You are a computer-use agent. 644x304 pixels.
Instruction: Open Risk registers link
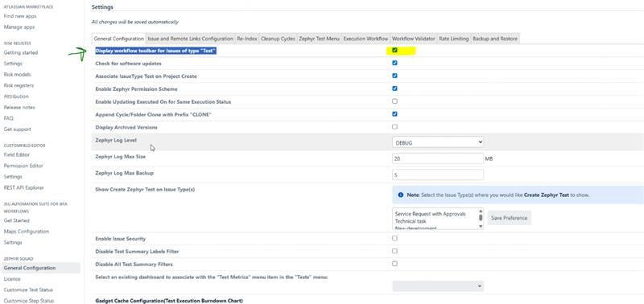pos(19,85)
